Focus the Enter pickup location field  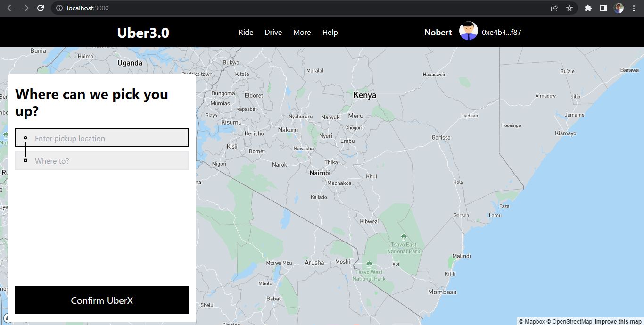102,138
